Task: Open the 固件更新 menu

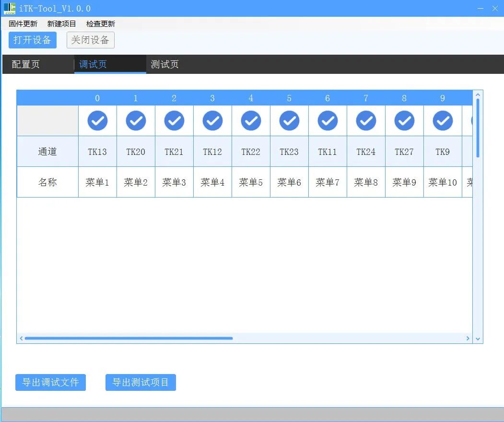Action: pyautogui.click(x=23, y=24)
